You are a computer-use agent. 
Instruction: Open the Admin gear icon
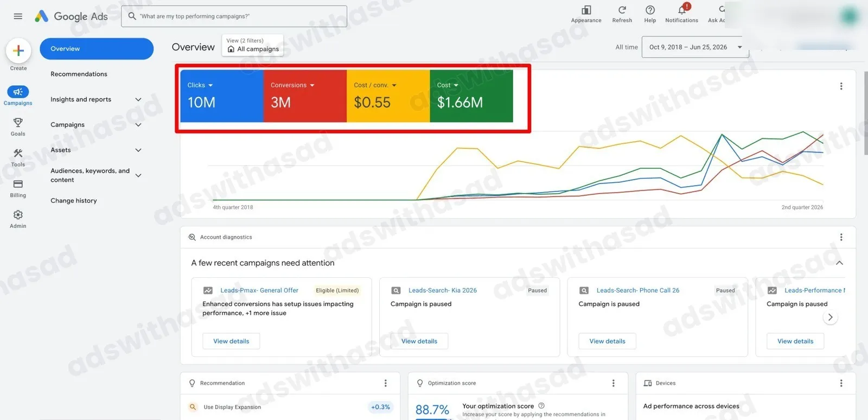pyautogui.click(x=18, y=215)
